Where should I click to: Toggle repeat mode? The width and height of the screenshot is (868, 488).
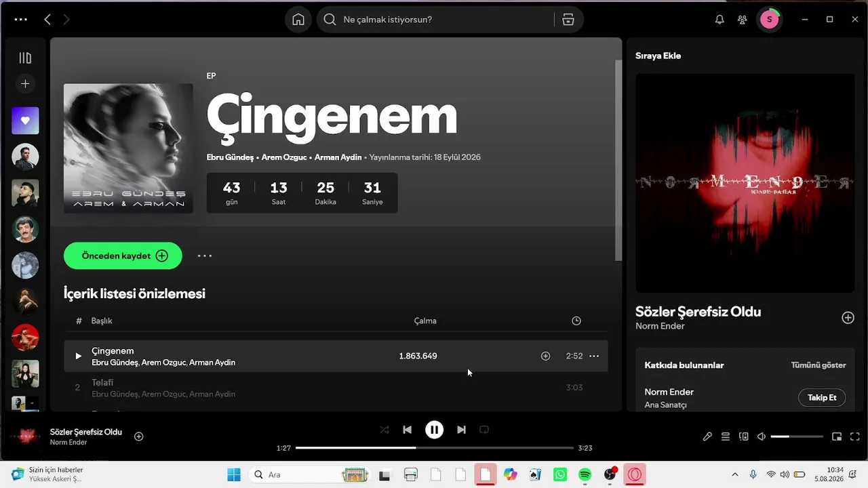point(484,430)
